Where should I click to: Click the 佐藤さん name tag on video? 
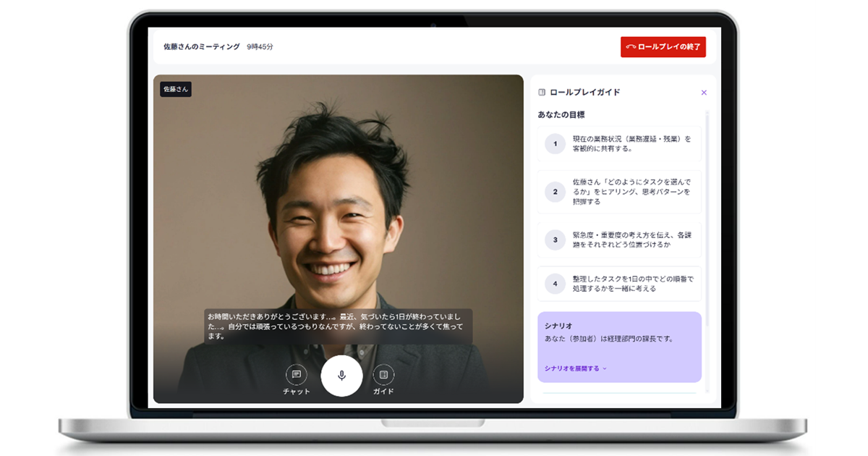pos(176,89)
